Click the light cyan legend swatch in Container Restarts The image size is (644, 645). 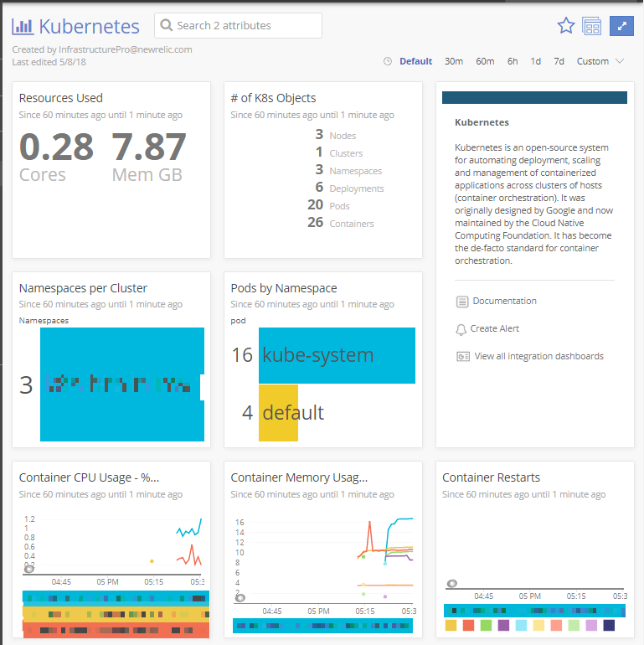[521, 625]
